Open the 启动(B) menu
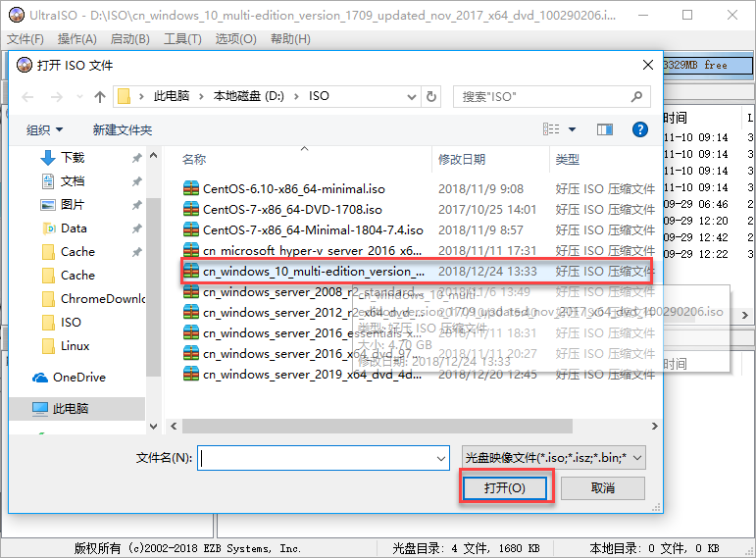756x558 pixels. click(x=129, y=38)
